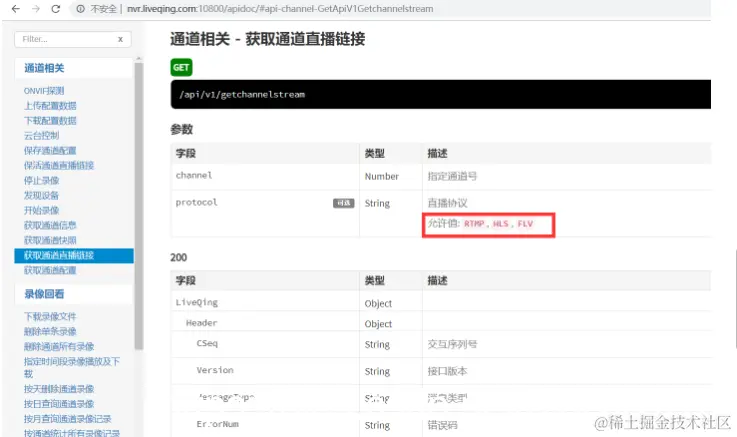Click the LiveQing field row
Image resolution: width=737 pixels, height=437 pixels.
coord(441,303)
